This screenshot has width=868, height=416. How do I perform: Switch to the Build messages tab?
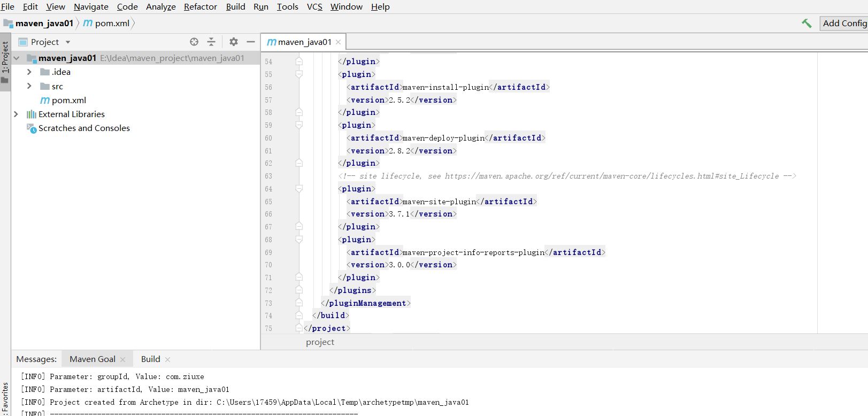(150, 359)
